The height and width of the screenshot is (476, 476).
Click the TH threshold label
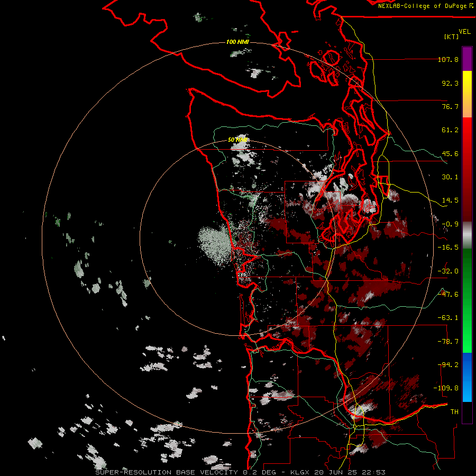454,412
